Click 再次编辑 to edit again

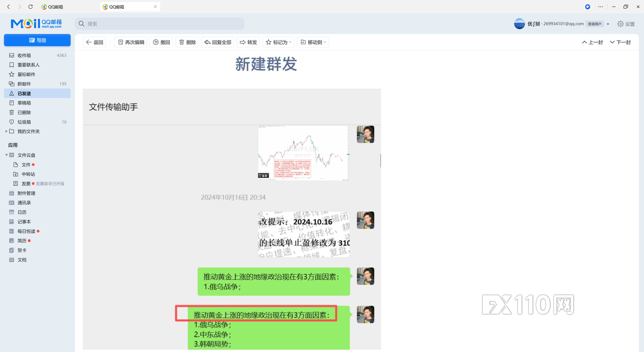point(131,42)
